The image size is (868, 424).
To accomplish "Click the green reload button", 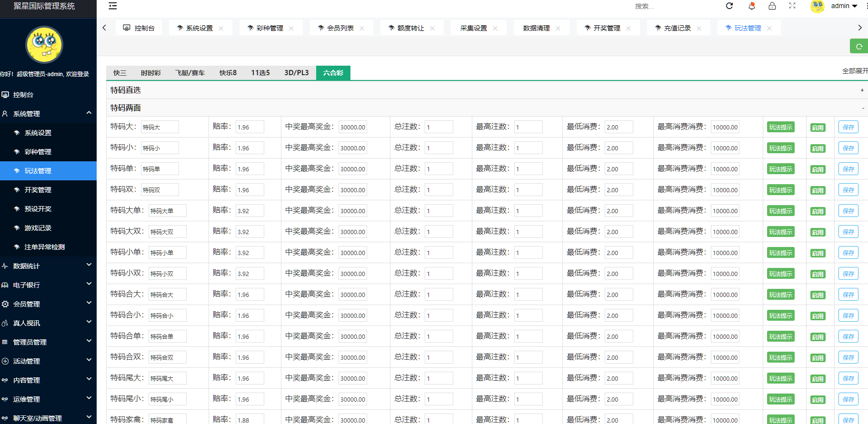I will click(858, 46).
